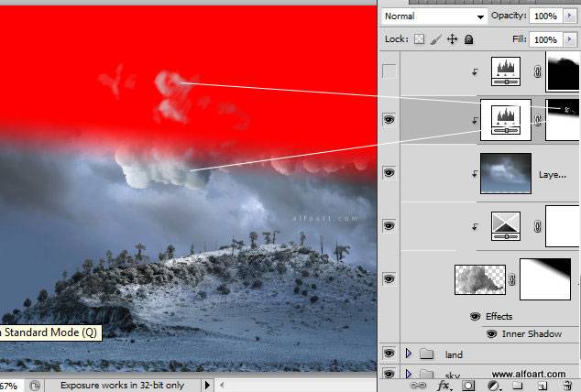Click the sky group name
The width and height of the screenshot is (581, 392).
click(453, 376)
